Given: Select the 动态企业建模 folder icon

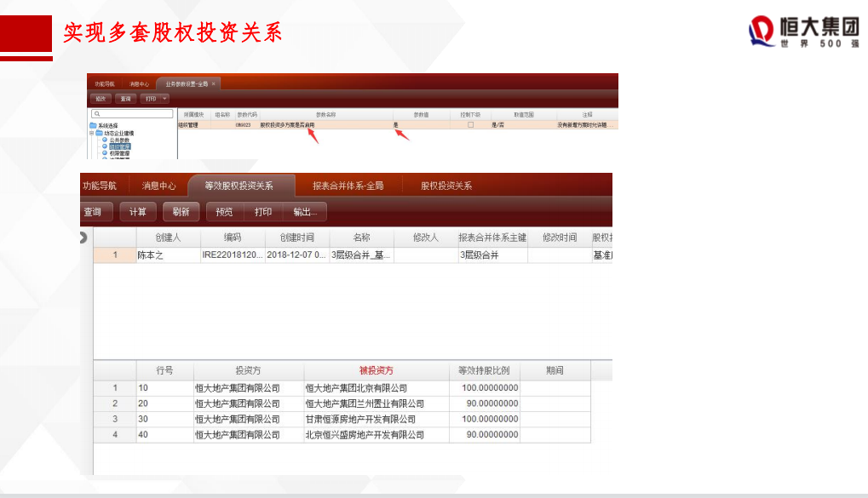Looking at the screenshot, I should point(99,134).
